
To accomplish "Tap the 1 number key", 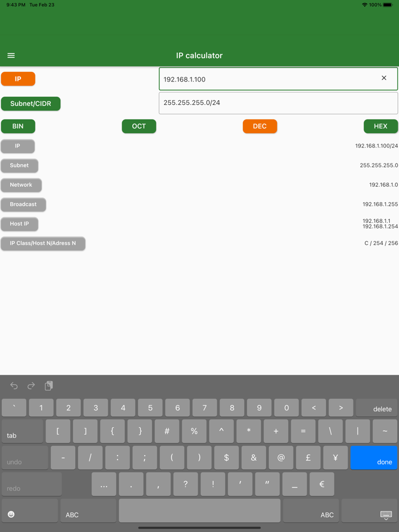I will pos(41,407).
